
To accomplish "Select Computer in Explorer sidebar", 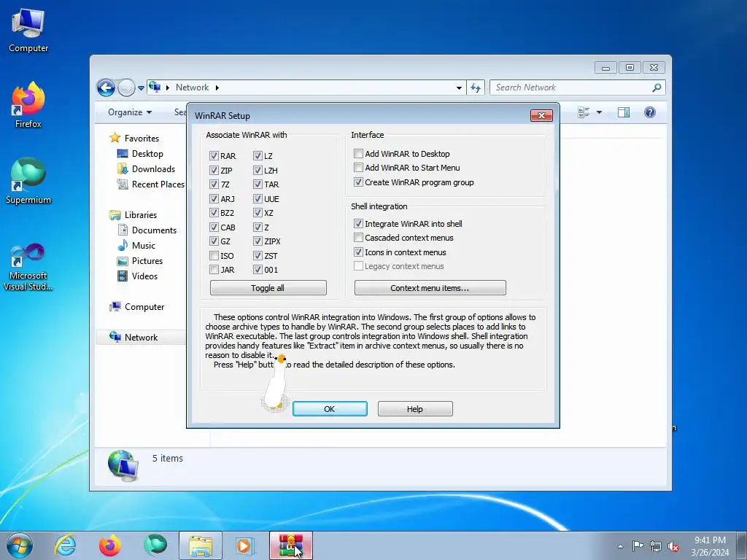I will 144,307.
